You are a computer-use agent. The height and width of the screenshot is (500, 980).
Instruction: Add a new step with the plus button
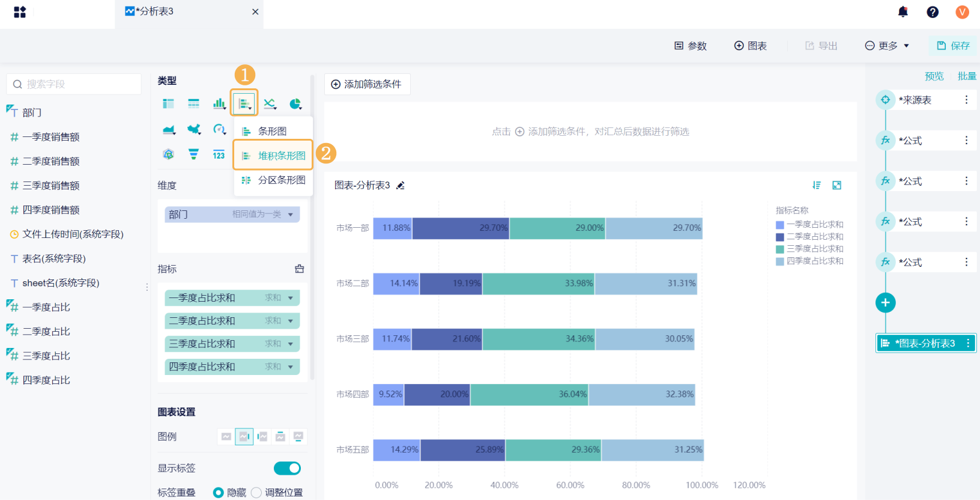pyautogui.click(x=885, y=303)
